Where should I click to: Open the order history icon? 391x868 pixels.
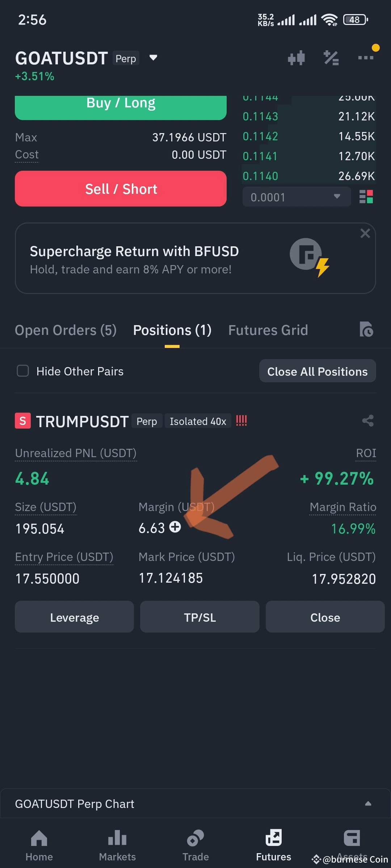coord(366,329)
